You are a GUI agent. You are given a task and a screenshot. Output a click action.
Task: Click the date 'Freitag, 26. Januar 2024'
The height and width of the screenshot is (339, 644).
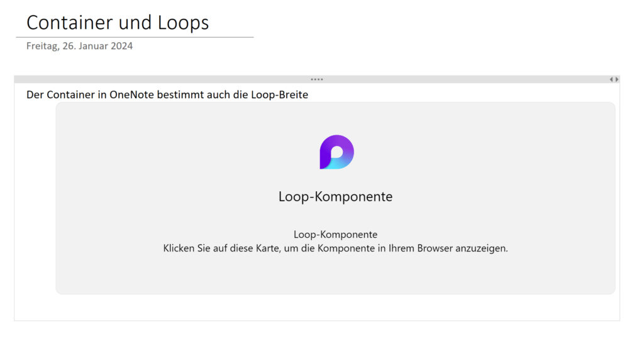80,46
